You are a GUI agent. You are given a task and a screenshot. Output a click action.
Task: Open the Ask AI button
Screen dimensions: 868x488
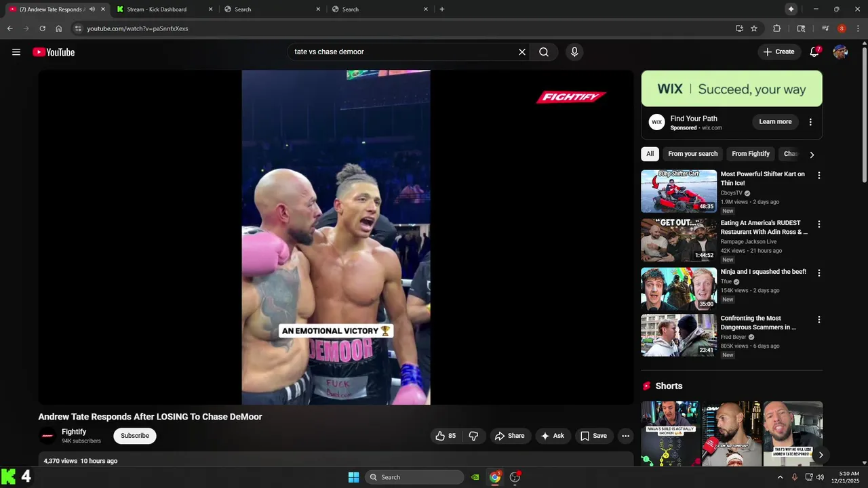click(552, 436)
